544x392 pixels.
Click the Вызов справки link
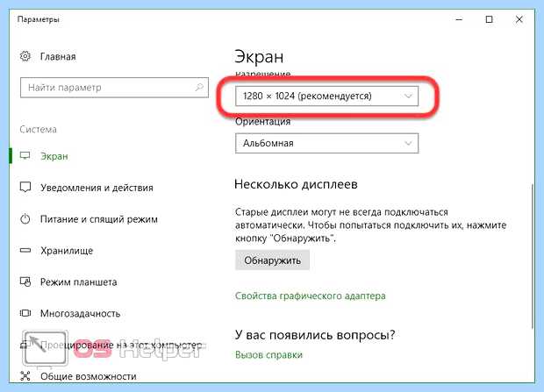[x=268, y=355]
